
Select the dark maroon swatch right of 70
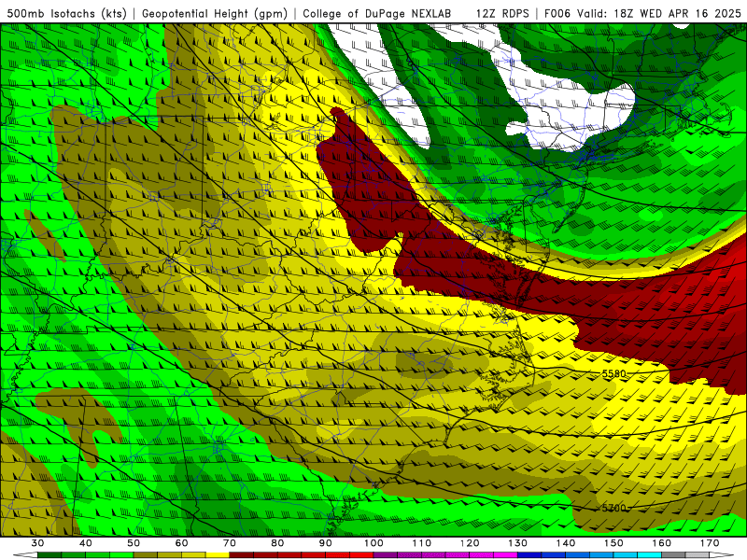(x=242, y=555)
